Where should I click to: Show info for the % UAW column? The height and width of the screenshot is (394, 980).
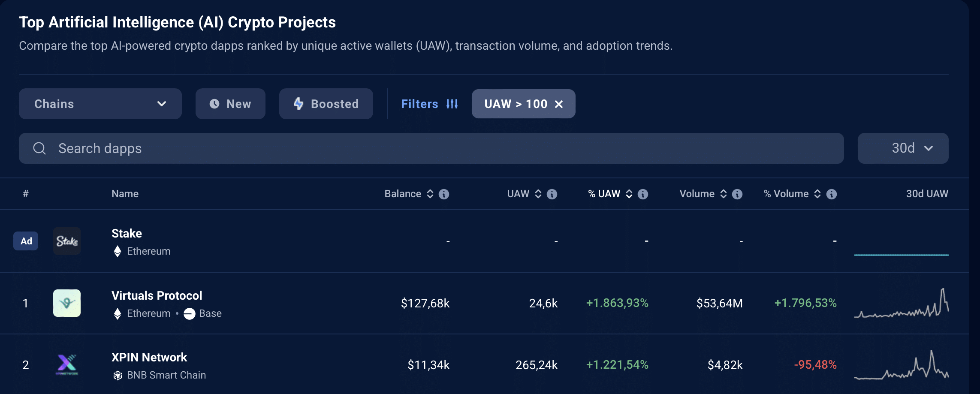click(643, 194)
